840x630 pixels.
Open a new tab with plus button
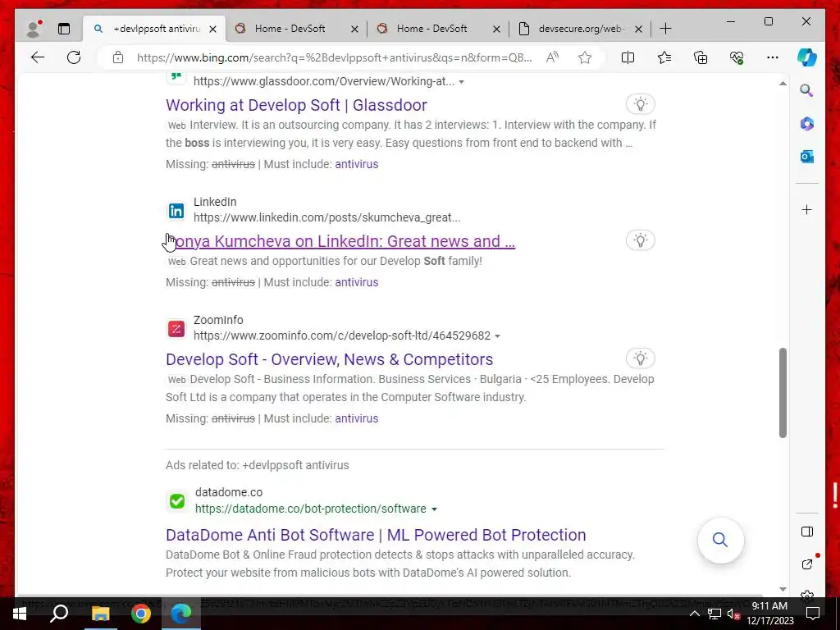point(665,29)
